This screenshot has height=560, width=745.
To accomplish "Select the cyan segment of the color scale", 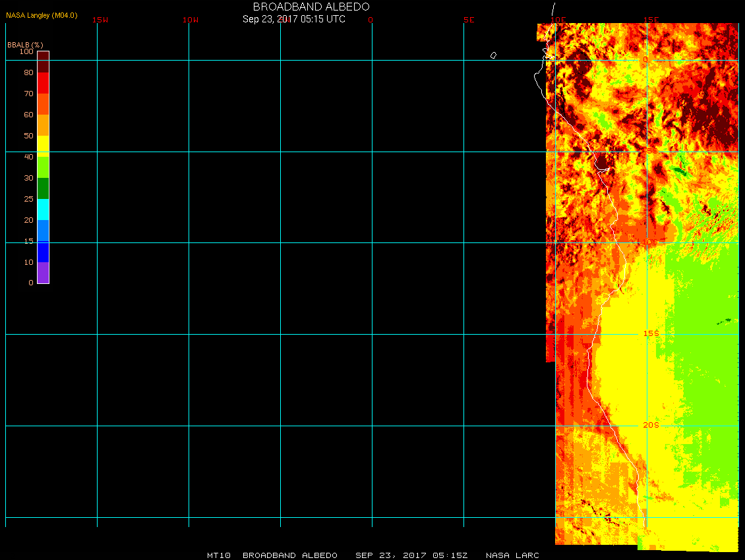I will pyautogui.click(x=43, y=210).
